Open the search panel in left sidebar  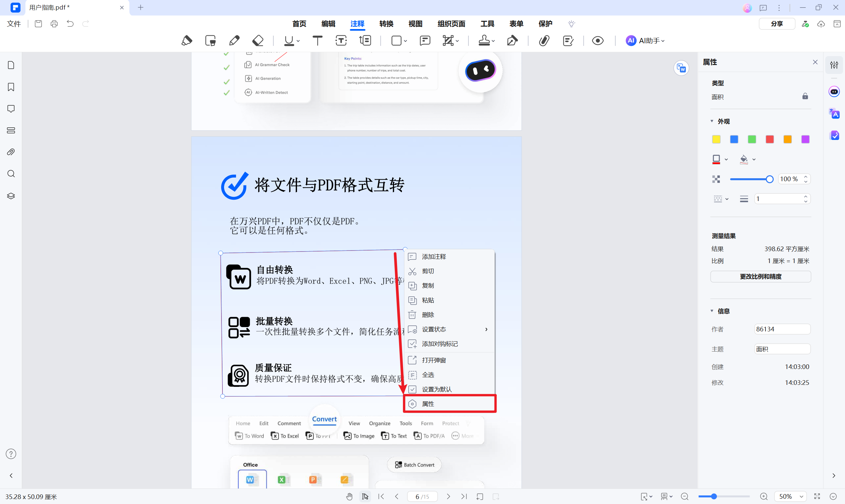pos(11,174)
